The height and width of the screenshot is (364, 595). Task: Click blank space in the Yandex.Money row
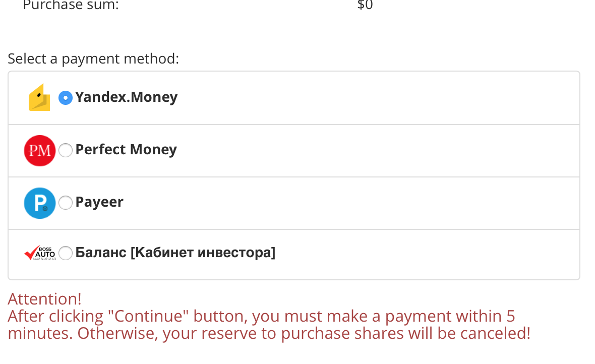pos(378,98)
